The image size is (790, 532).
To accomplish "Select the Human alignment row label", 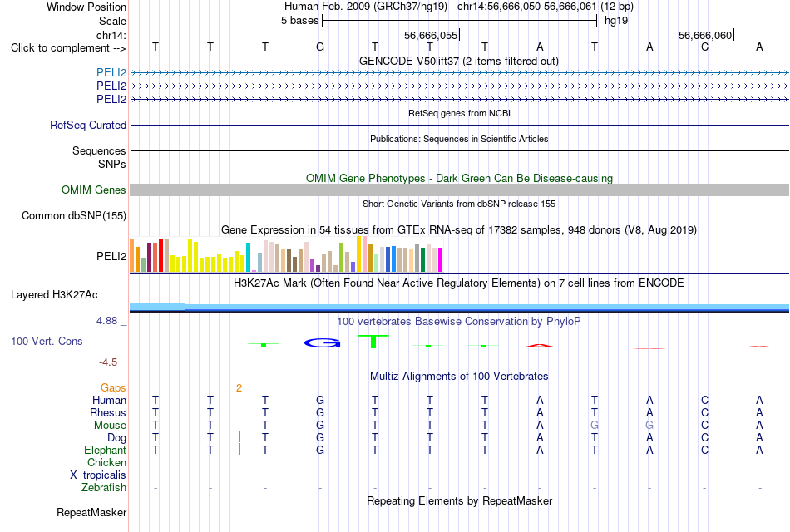I will click(x=109, y=401).
